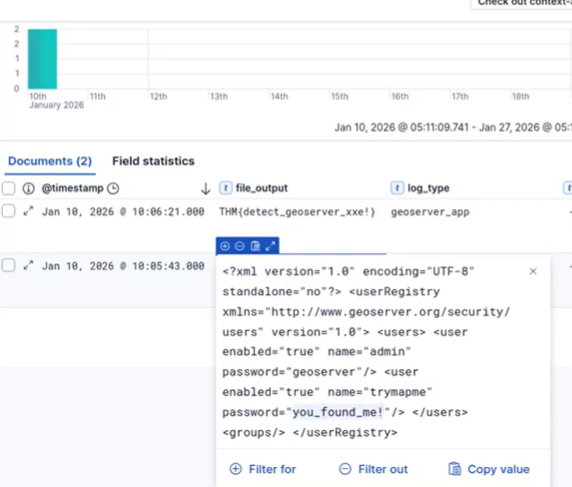Expand the 10:05:43.000 document row details
Screen dimensions: 572x487
[28, 265]
